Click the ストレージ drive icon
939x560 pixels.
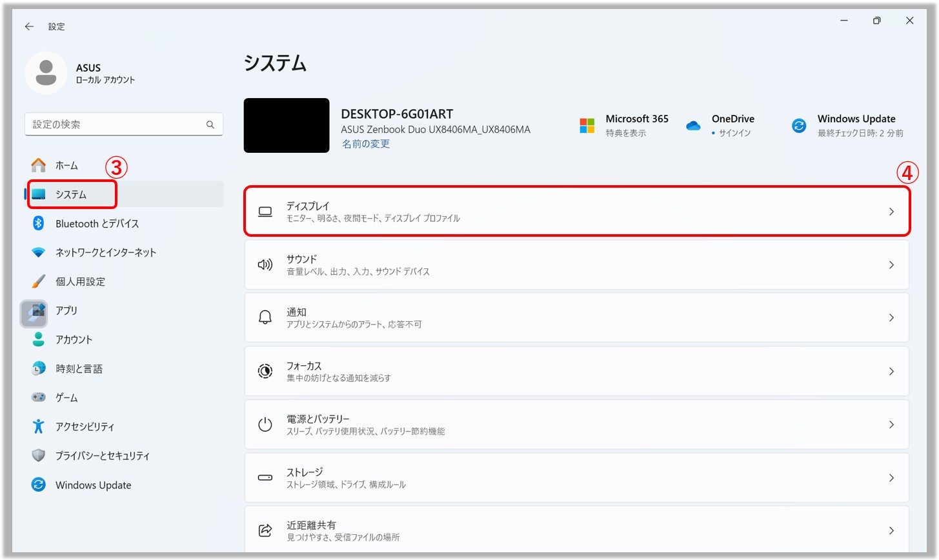click(265, 477)
